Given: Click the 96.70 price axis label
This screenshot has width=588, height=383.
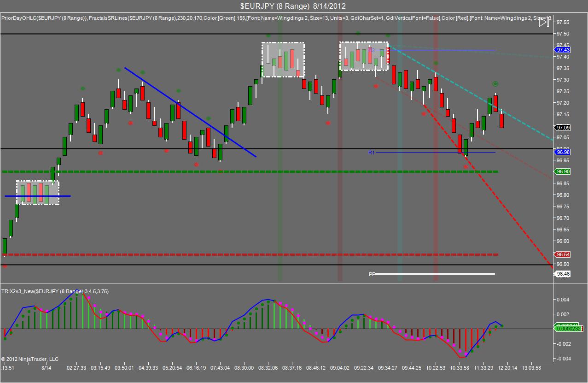Looking at the screenshot, I should (x=563, y=218).
